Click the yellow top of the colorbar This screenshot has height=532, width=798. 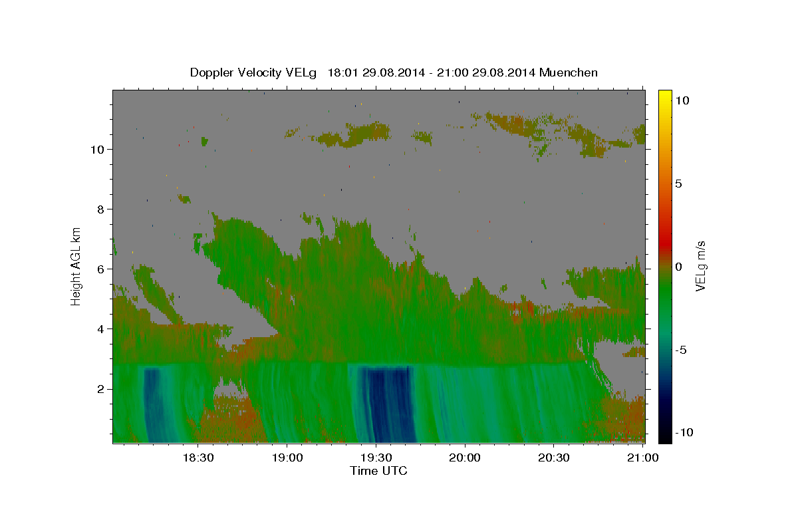click(664, 96)
